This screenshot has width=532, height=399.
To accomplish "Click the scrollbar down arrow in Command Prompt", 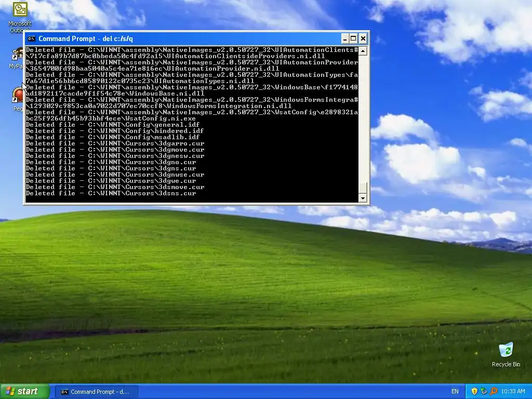I will pyautogui.click(x=363, y=198).
